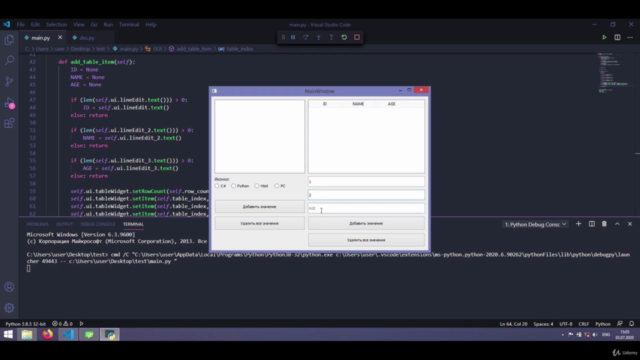This screenshot has width=640, height=360.
Task: Switch to the DEBUG CONSOLE panel tab
Action: pyautogui.click(x=98, y=224)
